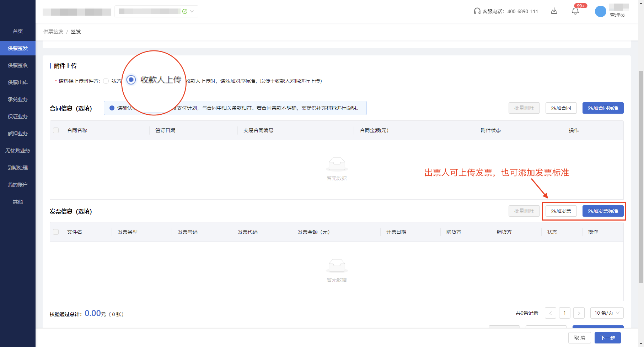
Task: Click the next page arrow in pagination
Action: pos(579,313)
